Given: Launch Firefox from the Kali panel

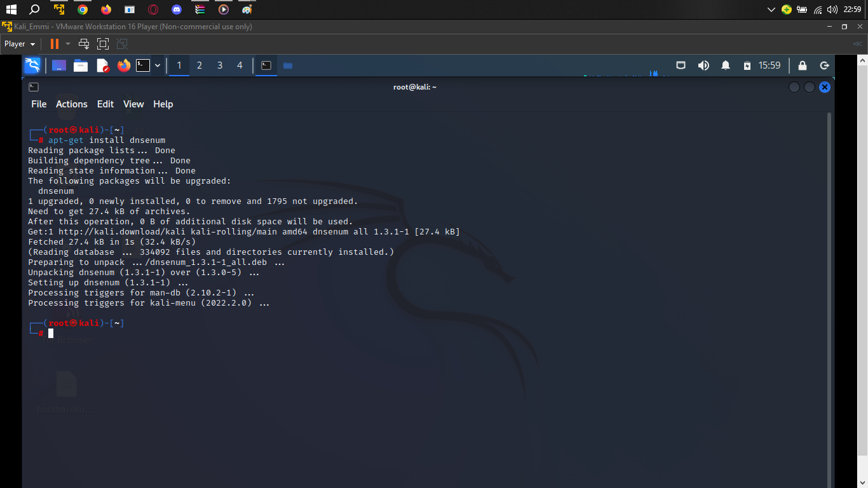Looking at the screenshot, I should [x=124, y=65].
